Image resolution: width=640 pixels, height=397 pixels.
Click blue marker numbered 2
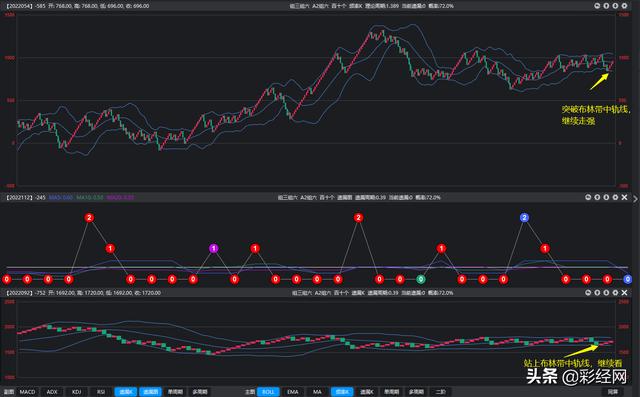524,217
